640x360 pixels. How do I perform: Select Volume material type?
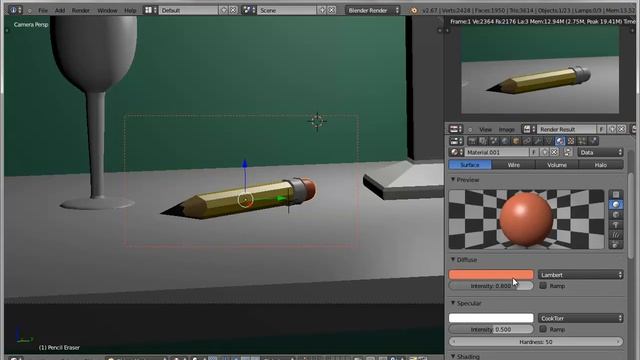557,165
